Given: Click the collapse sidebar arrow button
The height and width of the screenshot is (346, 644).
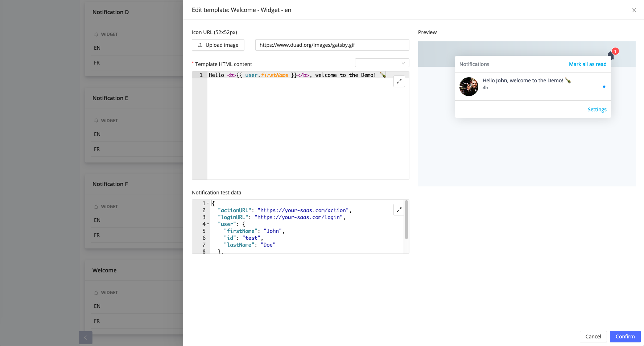Looking at the screenshot, I should (x=86, y=338).
